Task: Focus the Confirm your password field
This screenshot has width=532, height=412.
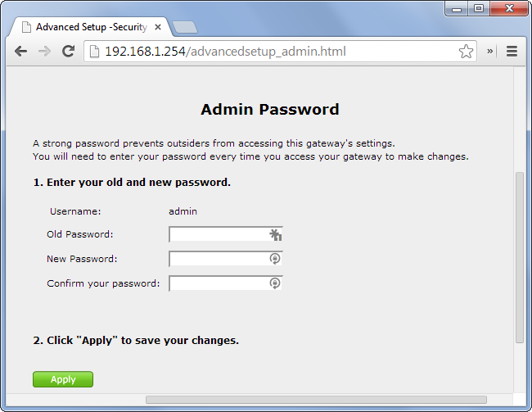Action: click(218, 283)
